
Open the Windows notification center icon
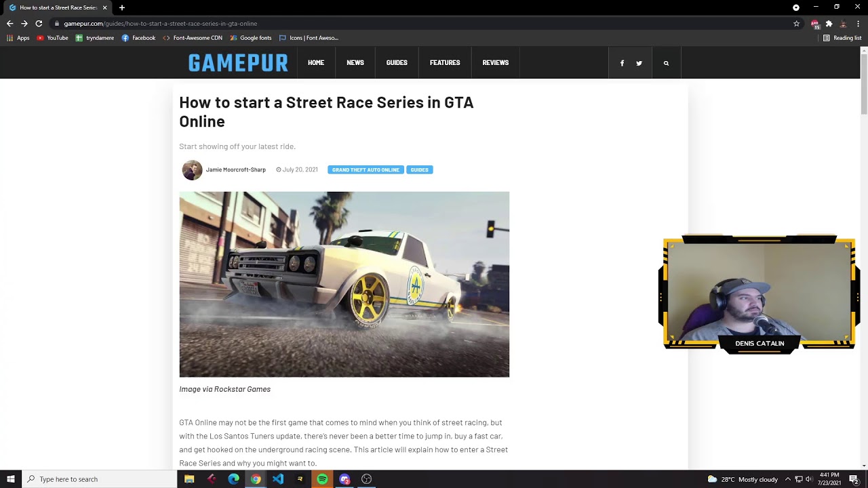854,479
